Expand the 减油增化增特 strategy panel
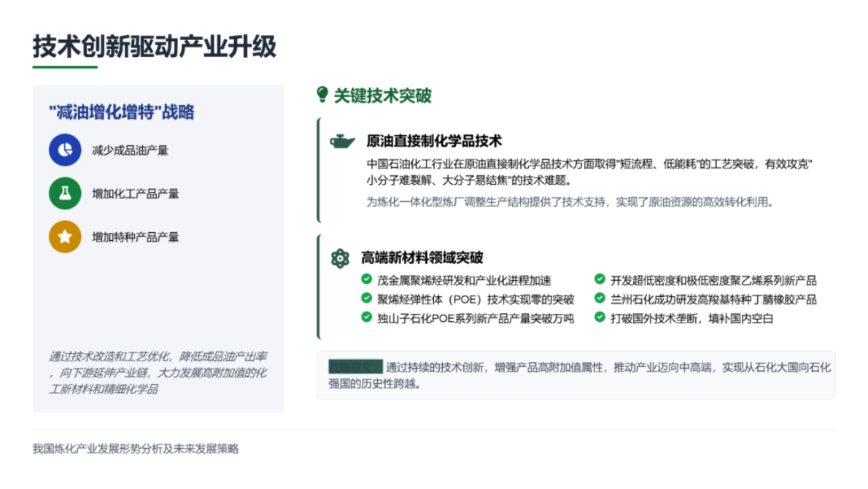 click(x=120, y=112)
